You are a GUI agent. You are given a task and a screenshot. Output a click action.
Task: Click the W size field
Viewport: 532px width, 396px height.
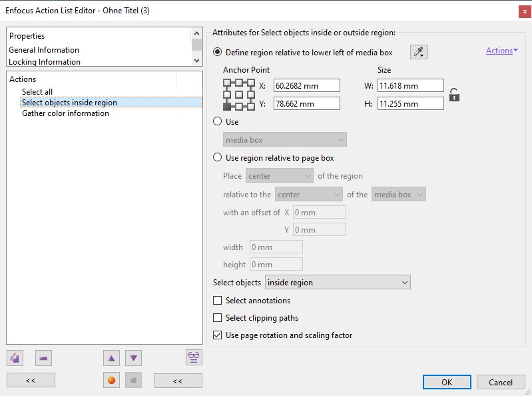pyautogui.click(x=411, y=85)
